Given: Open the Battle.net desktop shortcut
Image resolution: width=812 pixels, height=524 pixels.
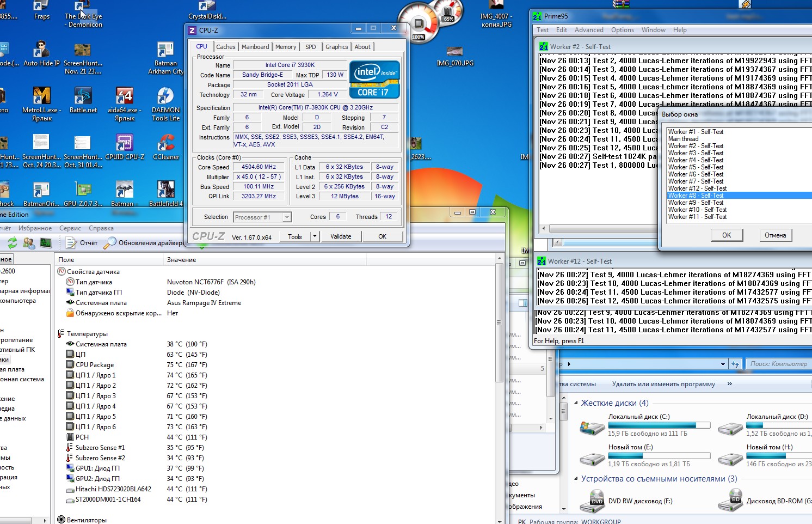Looking at the screenshot, I should (x=83, y=97).
